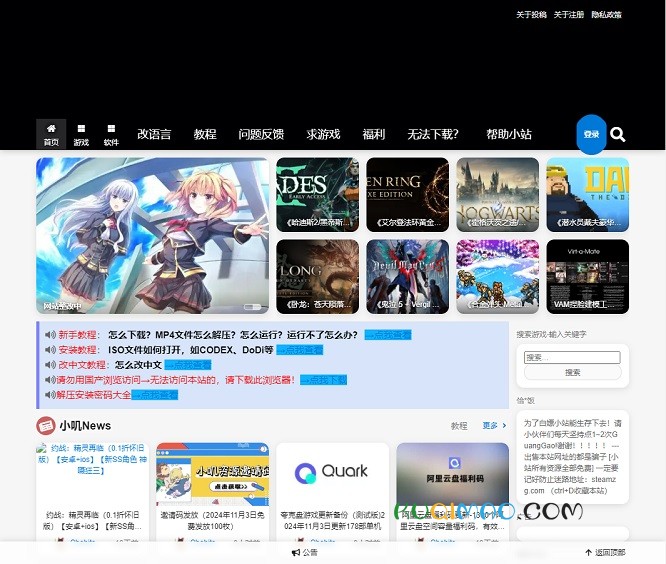The width and height of the screenshot is (666, 564).
Task: Open the 更多 link in 小叽News
Action: [490, 426]
